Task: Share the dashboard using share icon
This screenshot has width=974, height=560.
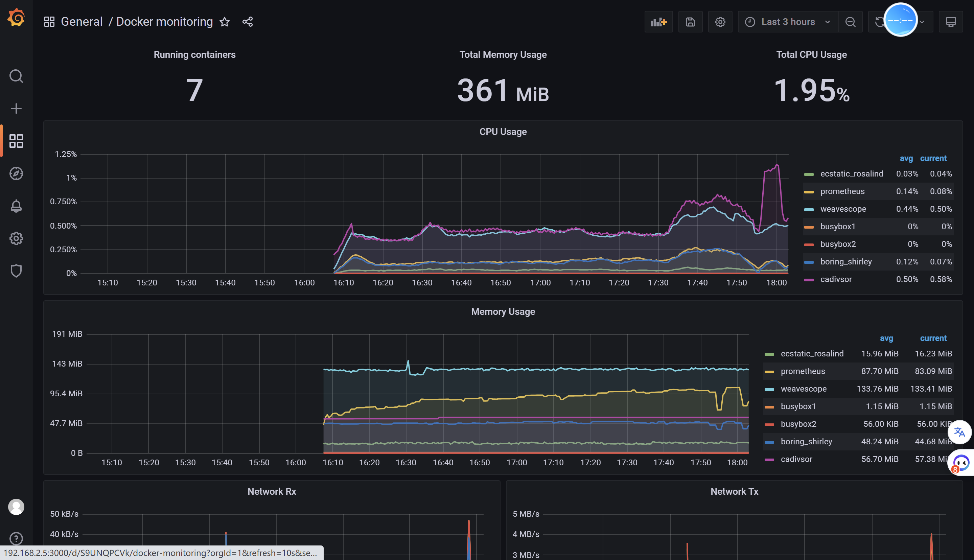Action: click(248, 22)
